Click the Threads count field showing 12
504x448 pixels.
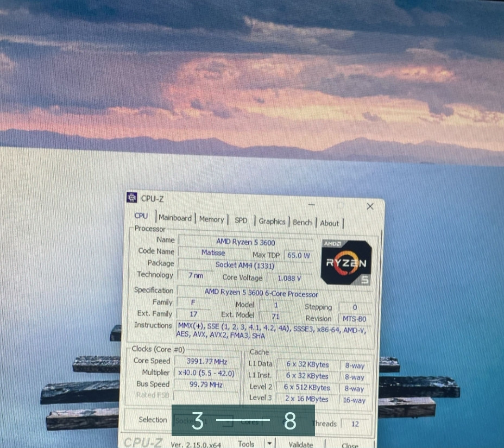[x=355, y=424]
